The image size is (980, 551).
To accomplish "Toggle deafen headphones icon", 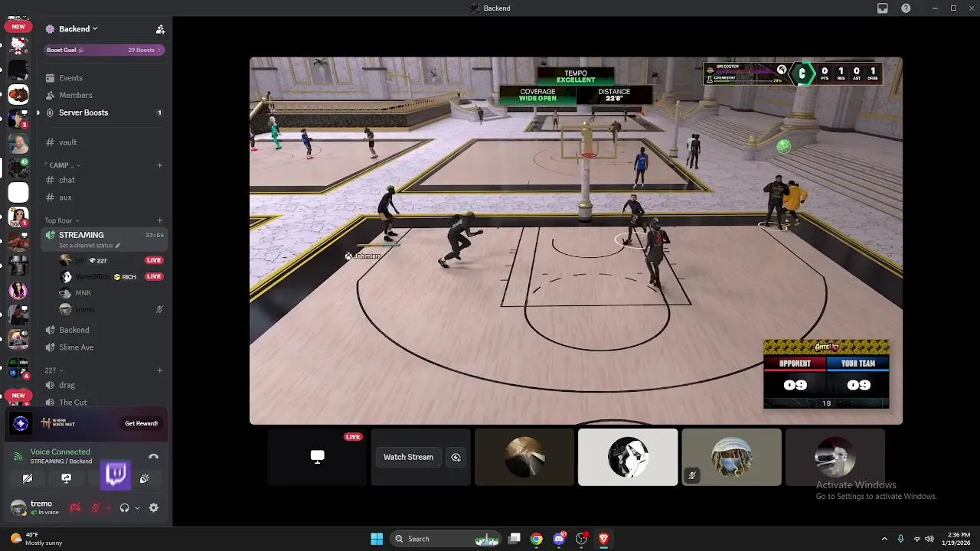I will (x=124, y=508).
